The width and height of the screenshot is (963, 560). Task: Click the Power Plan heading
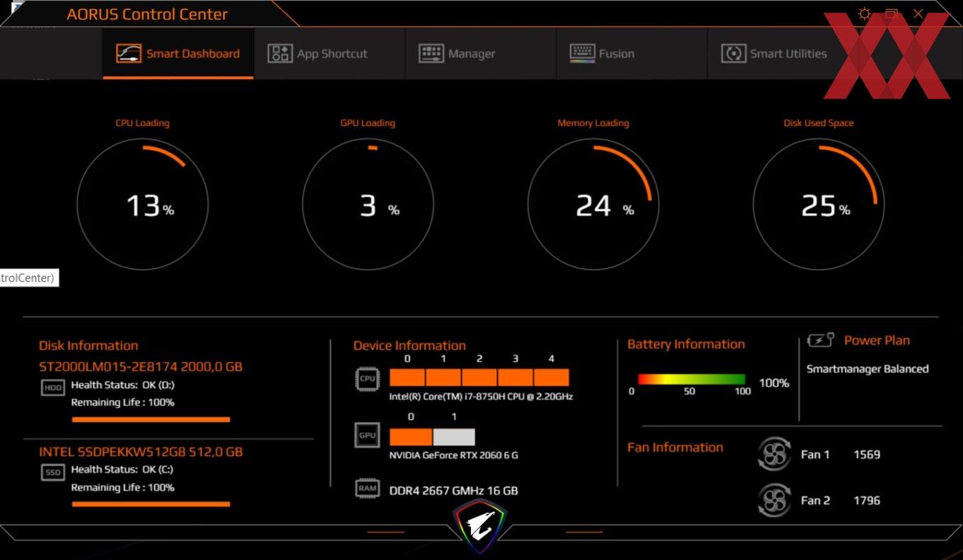click(x=877, y=341)
